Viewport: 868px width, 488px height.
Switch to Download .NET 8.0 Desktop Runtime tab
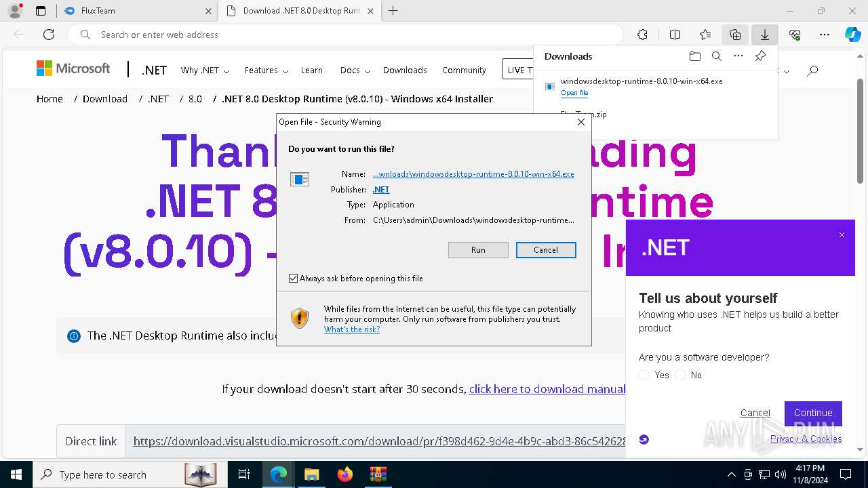(x=300, y=11)
